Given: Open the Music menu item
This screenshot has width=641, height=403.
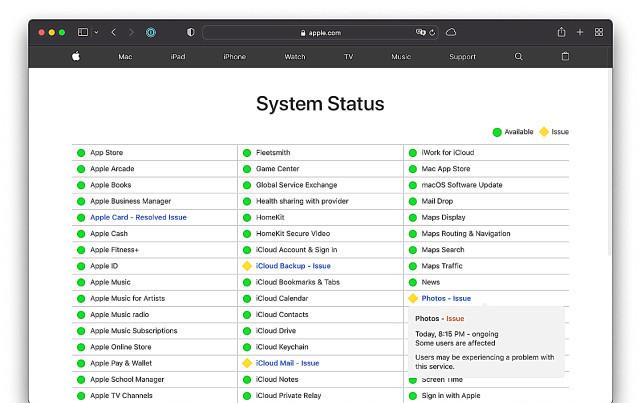Looking at the screenshot, I should click(401, 57).
